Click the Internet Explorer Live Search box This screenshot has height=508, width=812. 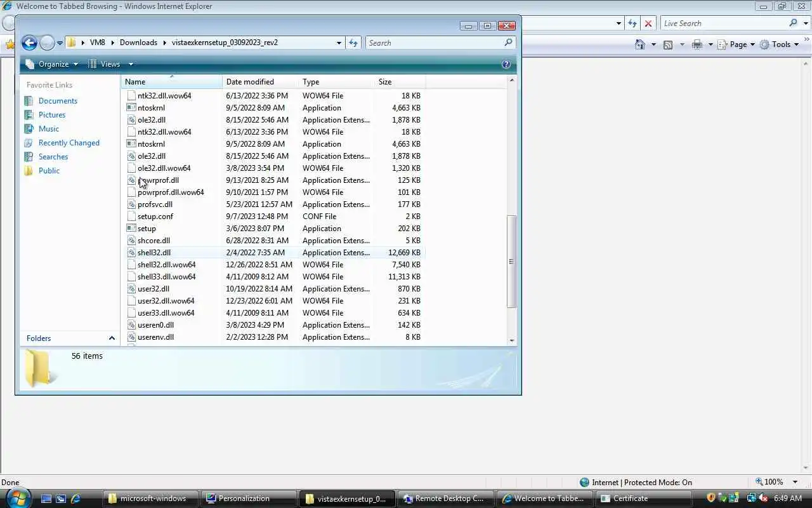(723, 23)
